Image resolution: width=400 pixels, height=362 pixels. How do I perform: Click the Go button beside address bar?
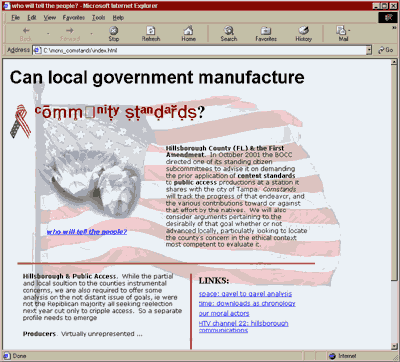(385, 50)
